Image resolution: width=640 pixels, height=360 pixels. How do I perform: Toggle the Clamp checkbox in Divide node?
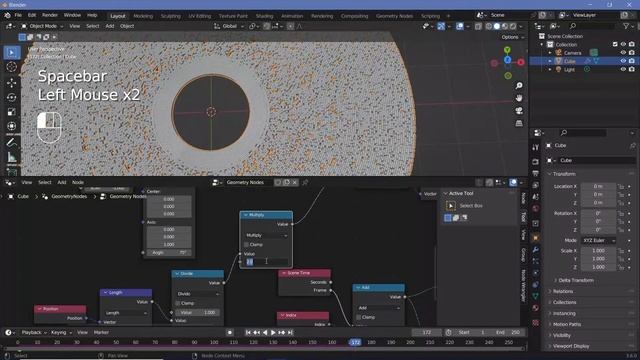point(178,303)
